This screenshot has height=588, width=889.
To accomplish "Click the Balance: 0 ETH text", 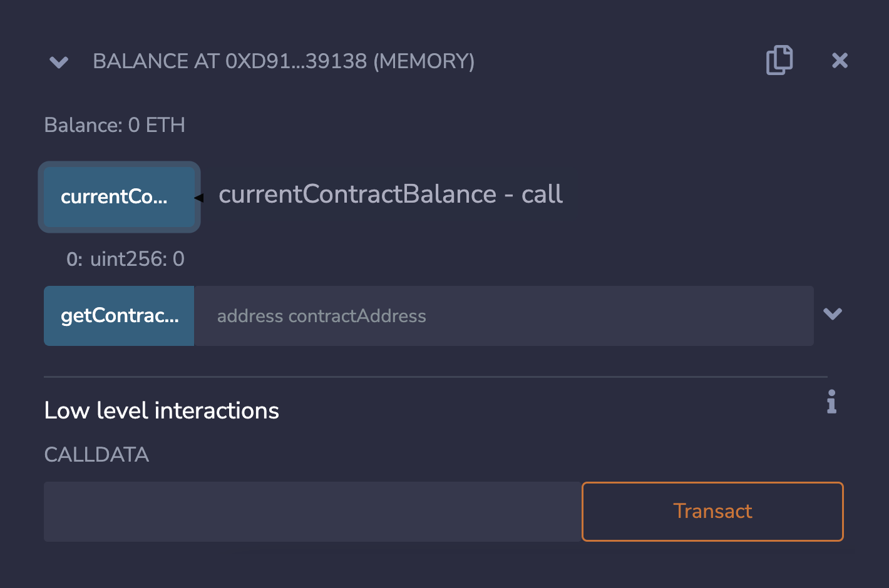I will click(x=115, y=124).
